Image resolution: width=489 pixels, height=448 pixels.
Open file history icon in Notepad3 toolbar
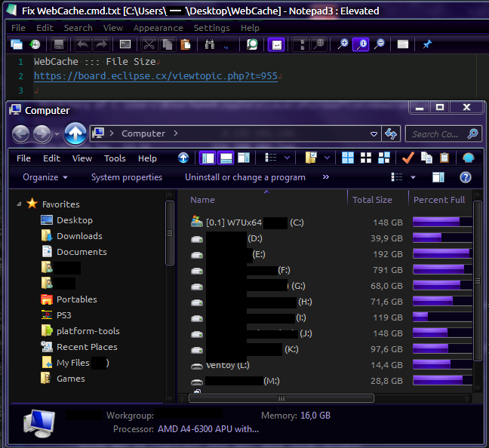35,44
